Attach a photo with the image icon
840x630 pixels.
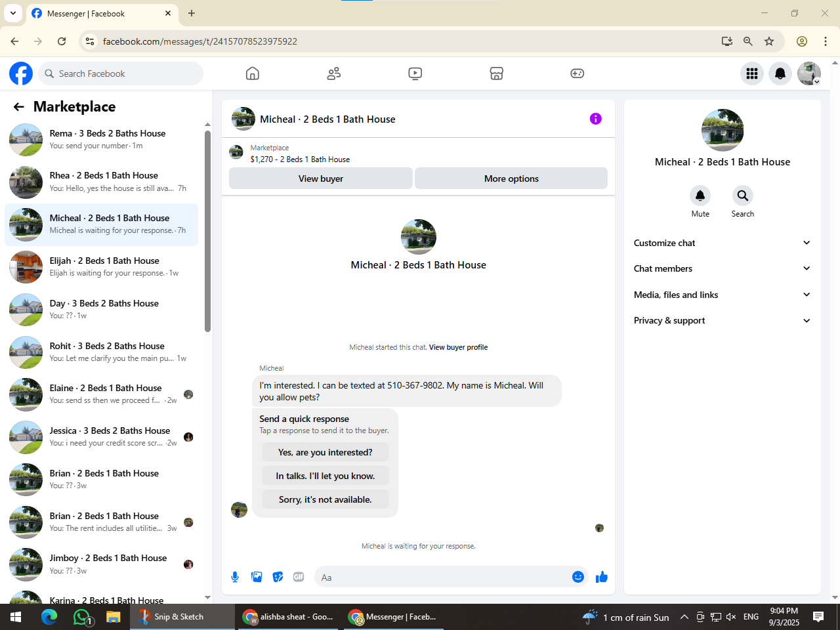click(257, 577)
